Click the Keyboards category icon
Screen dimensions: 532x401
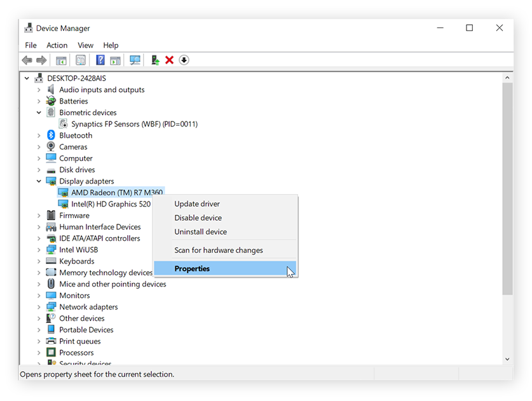51,261
